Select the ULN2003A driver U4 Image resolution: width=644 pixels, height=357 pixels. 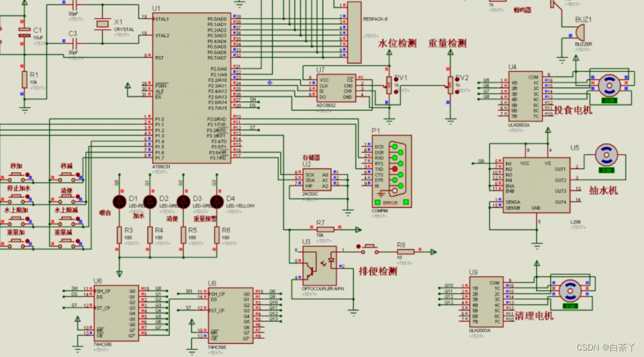(x=525, y=96)
